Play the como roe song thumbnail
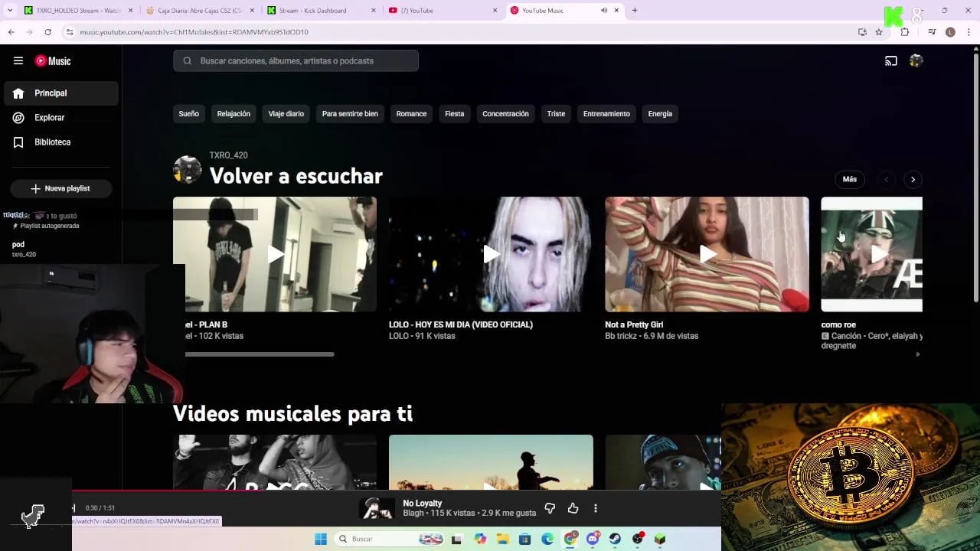The width and height of the screenshot is (980, 551). point(871,254)
